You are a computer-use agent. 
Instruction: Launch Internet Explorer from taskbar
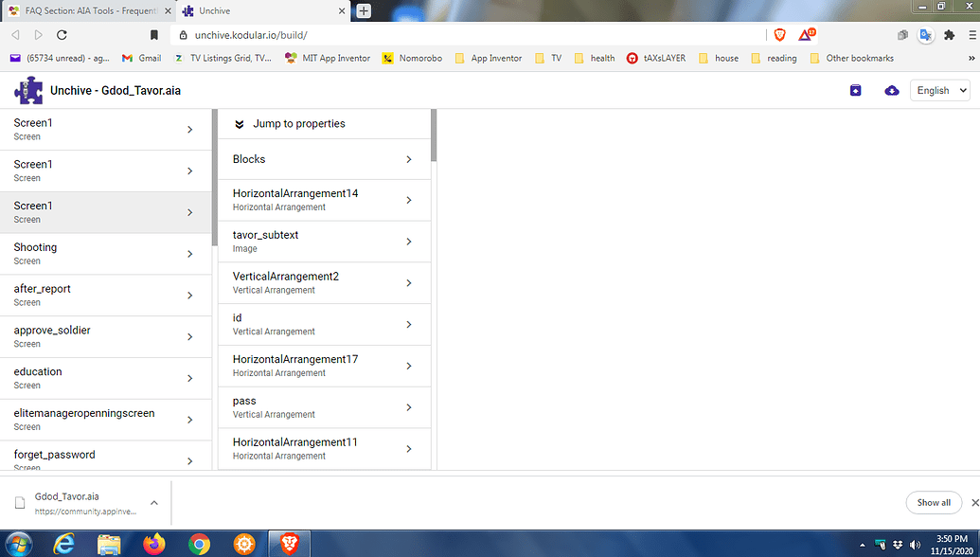point(63,545)
